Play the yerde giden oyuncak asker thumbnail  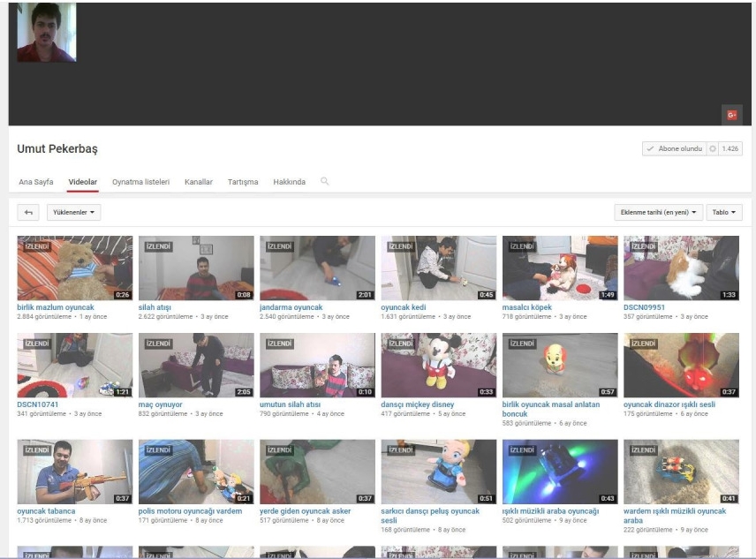[317, 472]
